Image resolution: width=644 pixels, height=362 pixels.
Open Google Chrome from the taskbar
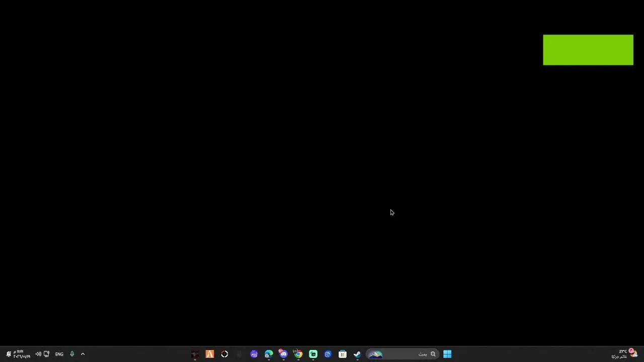click(x=298, y=354)
